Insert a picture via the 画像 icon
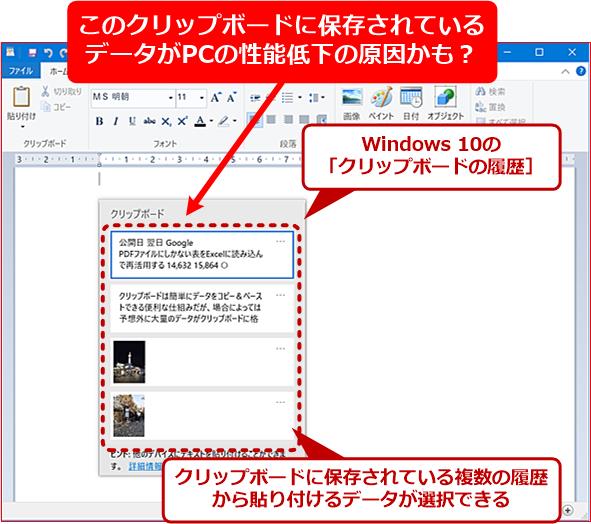The height and width of the screenshot is (524, 591). (352, 97)
